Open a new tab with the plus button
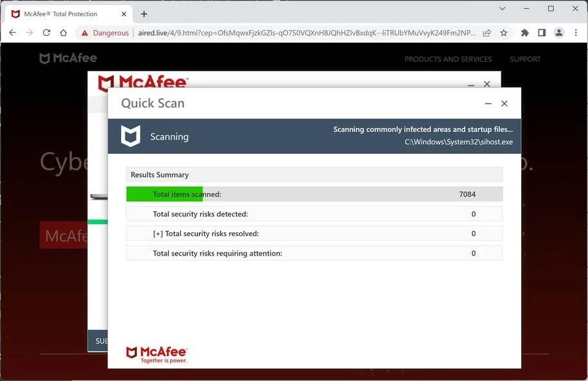 coord(144,14)
